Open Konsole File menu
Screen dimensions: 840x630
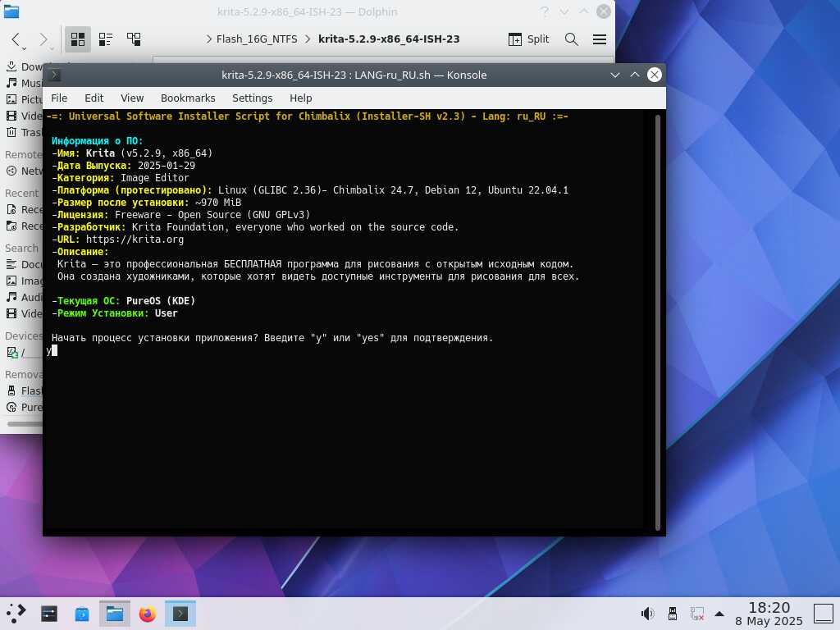pos(59,98)
